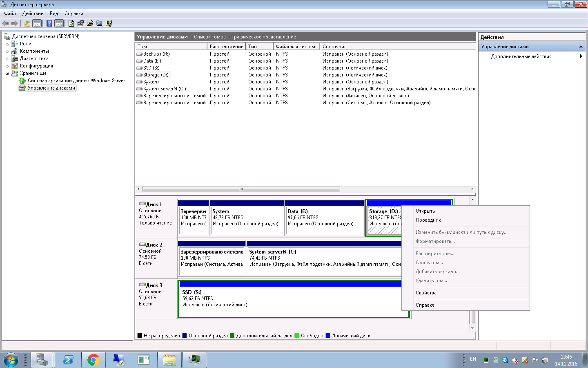Screen dimensions: 588x368
Task: Sort volumes by Файловая система column header
Action: click(296, 47)
